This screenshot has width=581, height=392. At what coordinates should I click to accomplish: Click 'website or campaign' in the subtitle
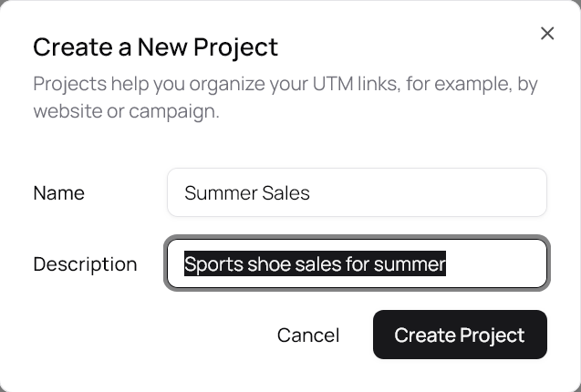(x=126, y=112)
